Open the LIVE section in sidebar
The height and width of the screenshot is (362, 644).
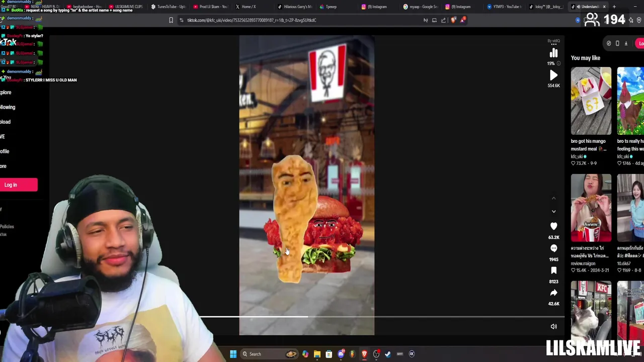point(3,136)
